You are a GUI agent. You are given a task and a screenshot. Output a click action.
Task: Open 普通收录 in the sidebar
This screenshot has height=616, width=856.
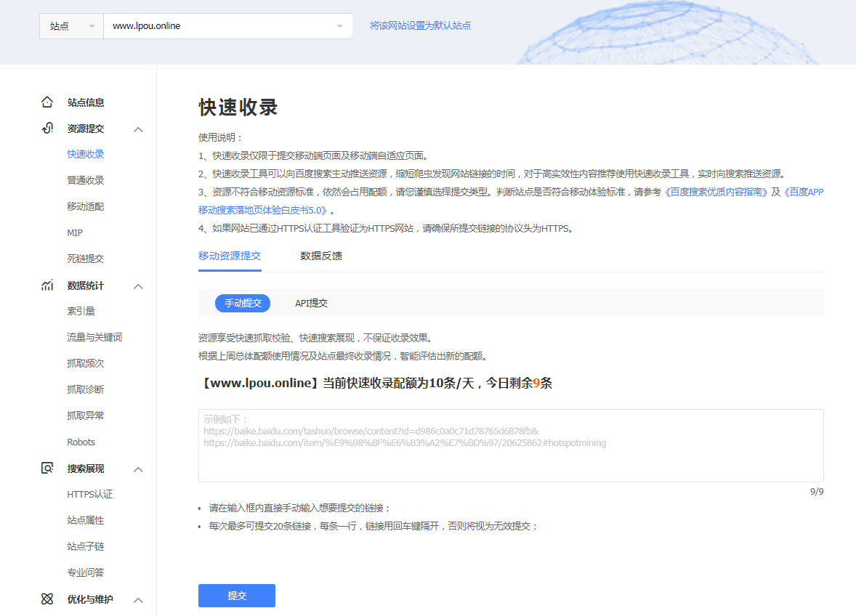click(x=86, y=181)
